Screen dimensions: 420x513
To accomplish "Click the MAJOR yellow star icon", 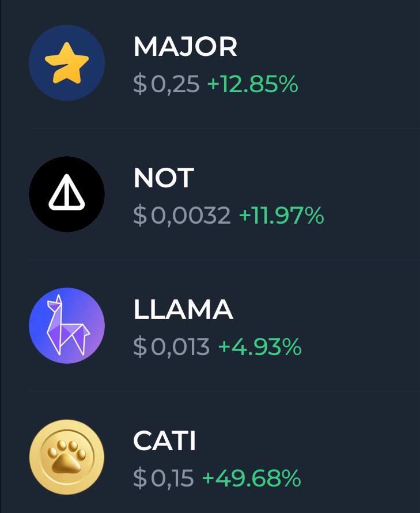I will tap(67, 63).
